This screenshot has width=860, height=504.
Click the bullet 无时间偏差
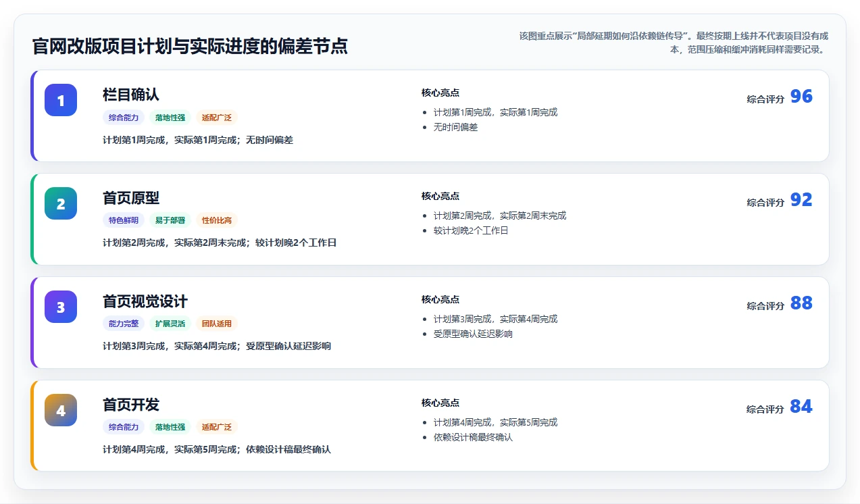click(456, 127)
